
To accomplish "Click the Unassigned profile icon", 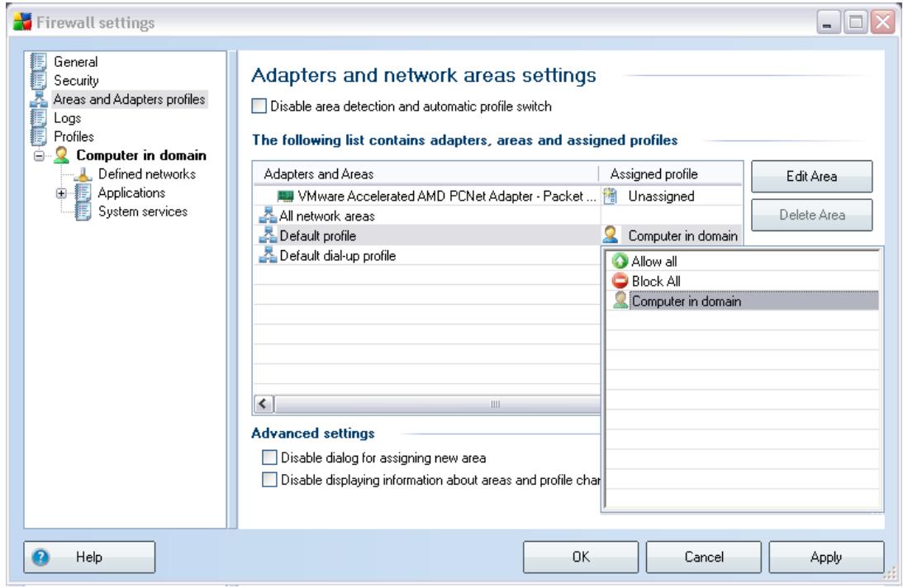I will 610,197.
